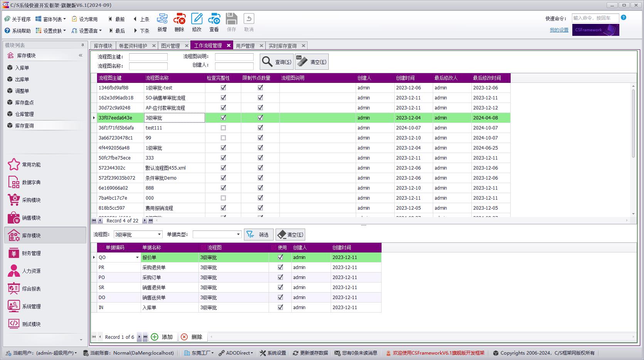The image size is (644, 360).
Task: Open the 我的设置 link
Action: [559, 30]
